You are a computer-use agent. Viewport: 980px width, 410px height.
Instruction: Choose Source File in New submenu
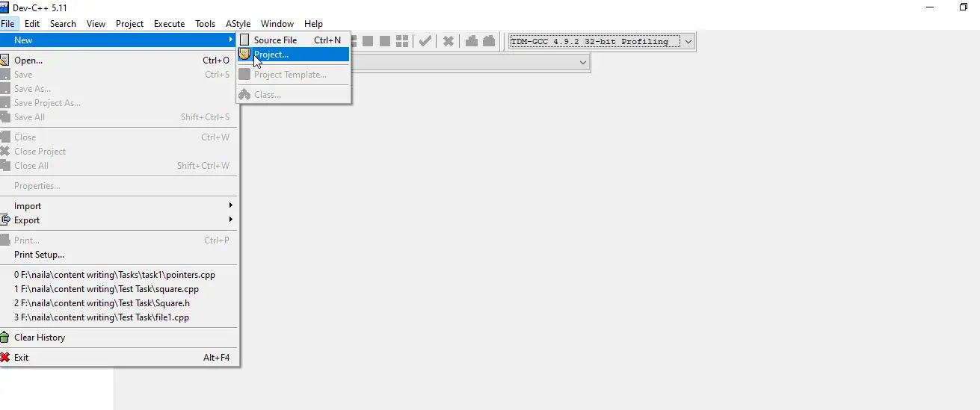pyautogui.click(x=294, y=40)
